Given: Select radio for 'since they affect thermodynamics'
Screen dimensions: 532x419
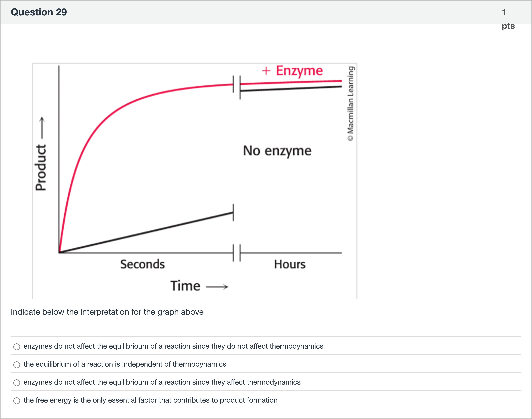Looking at the screenshot, I should pyautogui.click(x=17, y=383).
